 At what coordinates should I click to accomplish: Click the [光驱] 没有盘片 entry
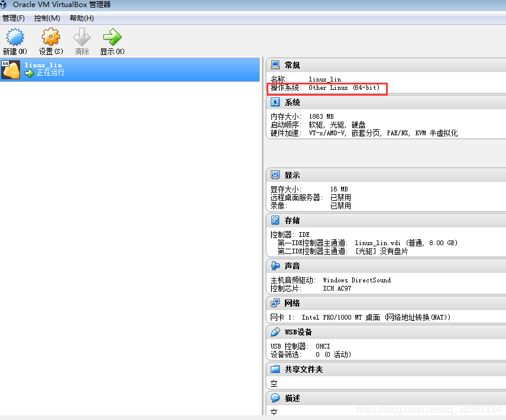pos(381,251)
